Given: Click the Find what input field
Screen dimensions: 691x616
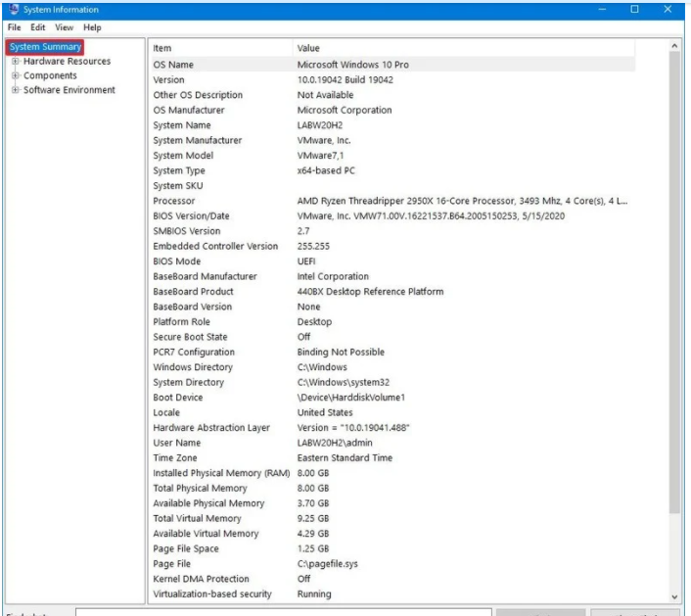Looking at the screenshot, I should [x=284, y=612].
